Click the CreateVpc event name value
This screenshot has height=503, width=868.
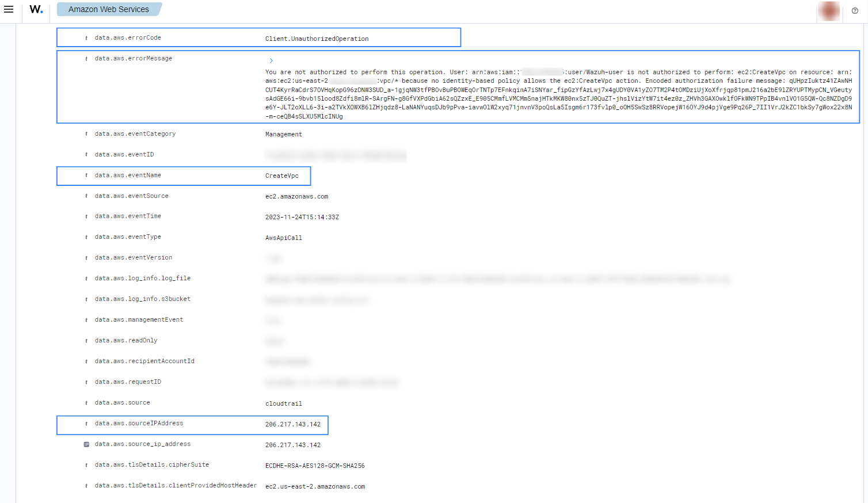tap(281, 176)
